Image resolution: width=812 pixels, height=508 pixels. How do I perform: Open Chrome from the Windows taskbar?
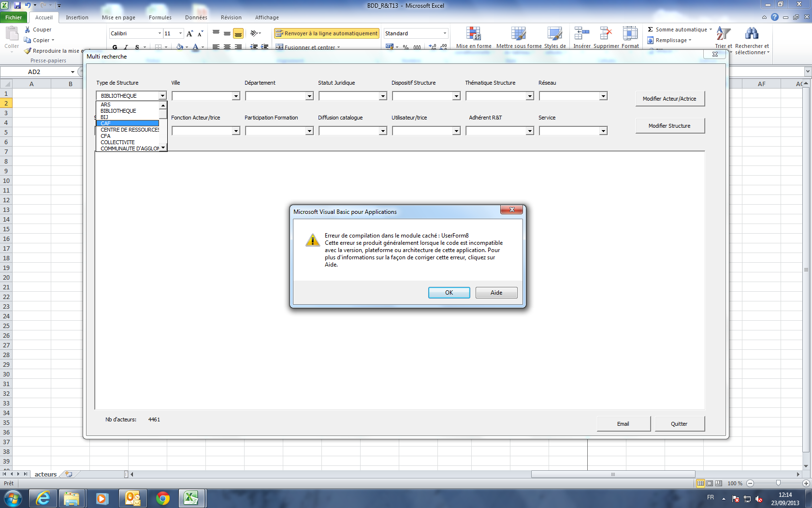(163, 498)
